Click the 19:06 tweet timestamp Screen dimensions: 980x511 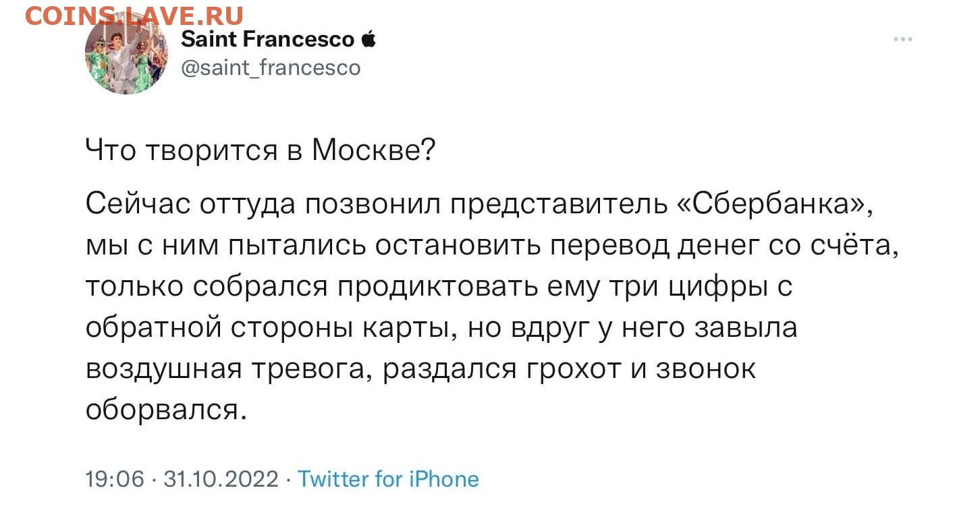point(115,479)
